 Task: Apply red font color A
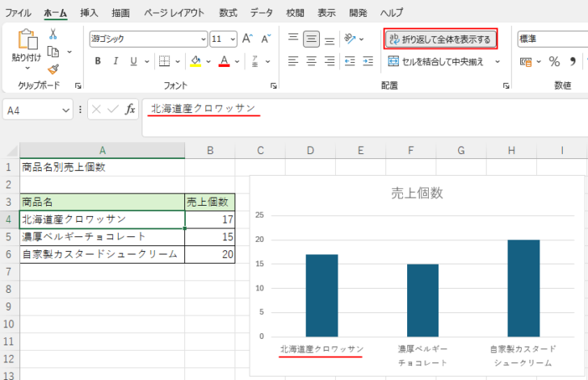coord(224,61)
